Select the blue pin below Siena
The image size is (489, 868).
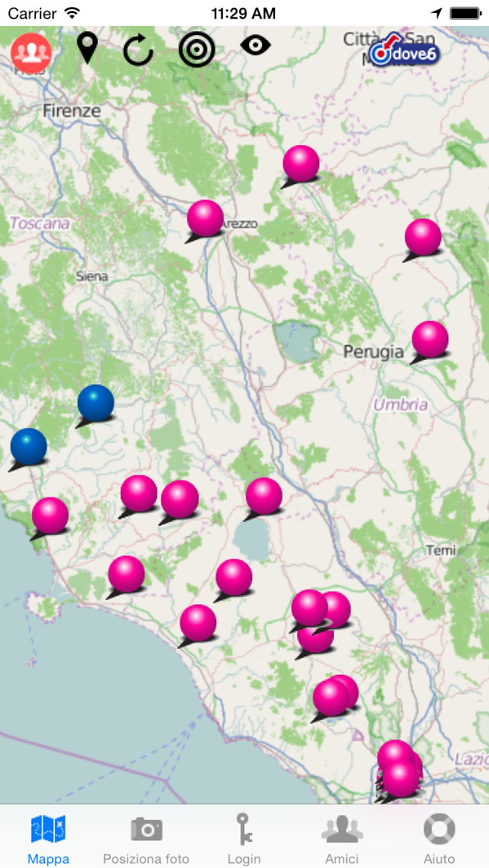pos(96,403)
